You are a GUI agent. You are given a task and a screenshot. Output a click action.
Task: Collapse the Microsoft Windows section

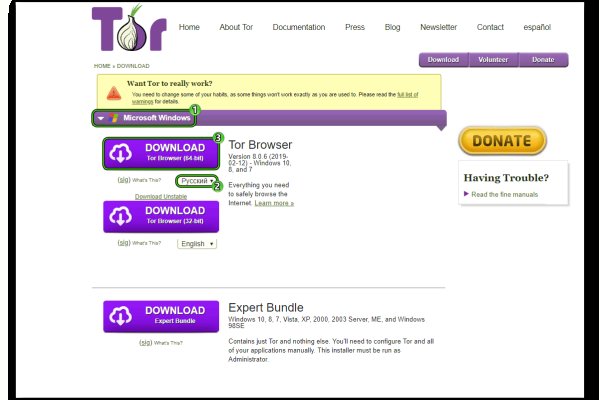click(x=101, y=118)
